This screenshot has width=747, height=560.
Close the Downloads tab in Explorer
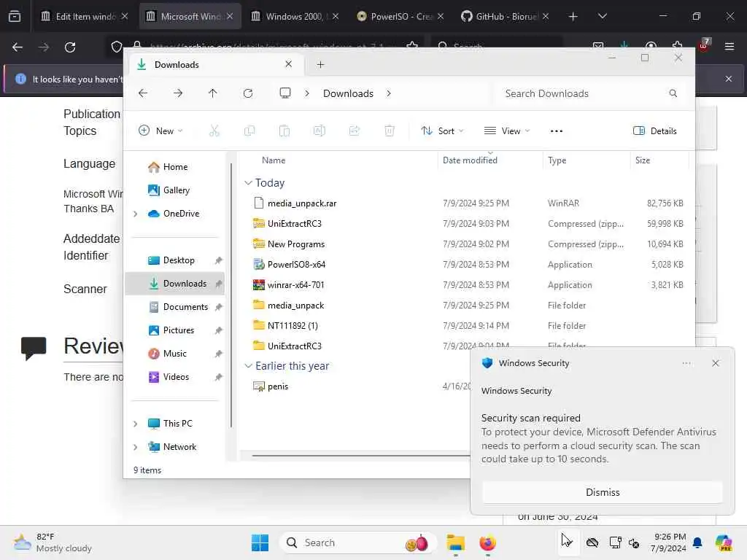click(288, 64)
